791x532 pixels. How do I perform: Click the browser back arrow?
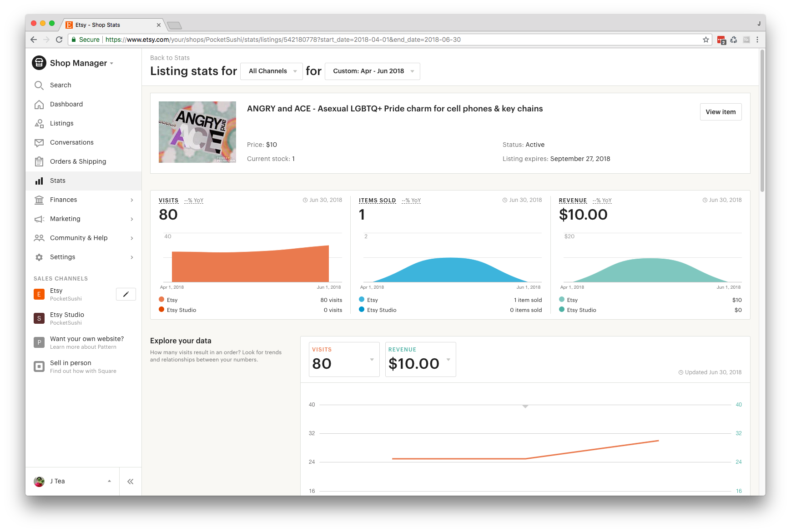34,40
